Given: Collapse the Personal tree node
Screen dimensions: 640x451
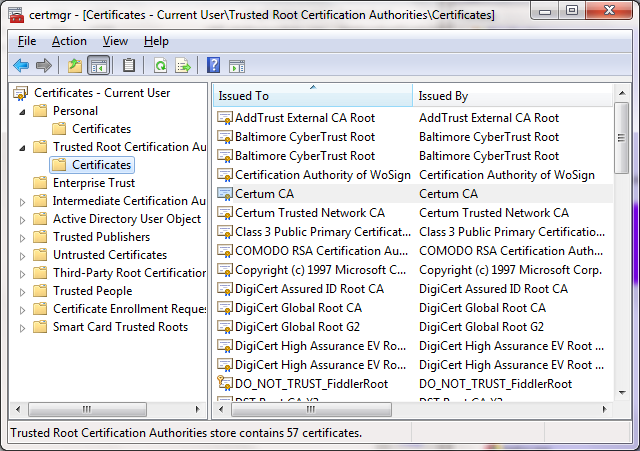Looking at the screenshot, I should pos(22,112).
